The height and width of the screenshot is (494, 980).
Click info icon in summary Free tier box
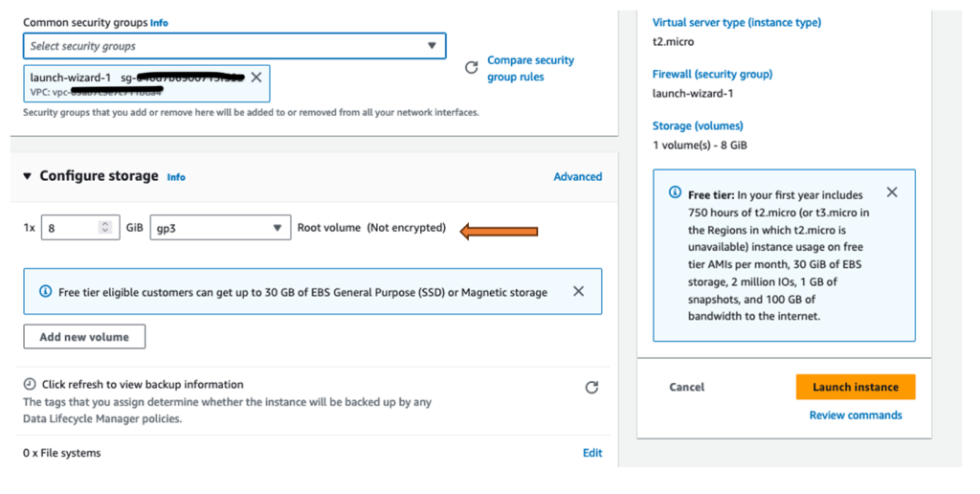675,192
